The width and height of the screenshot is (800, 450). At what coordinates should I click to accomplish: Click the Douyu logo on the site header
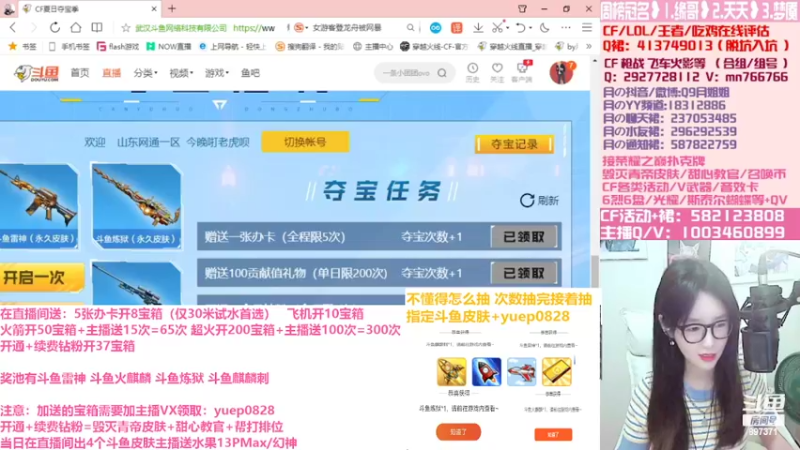point(36,73)
